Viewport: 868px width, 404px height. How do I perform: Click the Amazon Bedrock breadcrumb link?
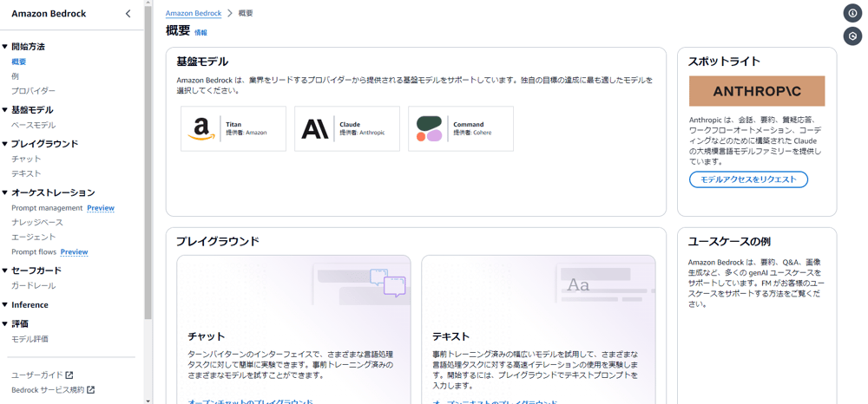pyautogui.click(x=194, y=13)
